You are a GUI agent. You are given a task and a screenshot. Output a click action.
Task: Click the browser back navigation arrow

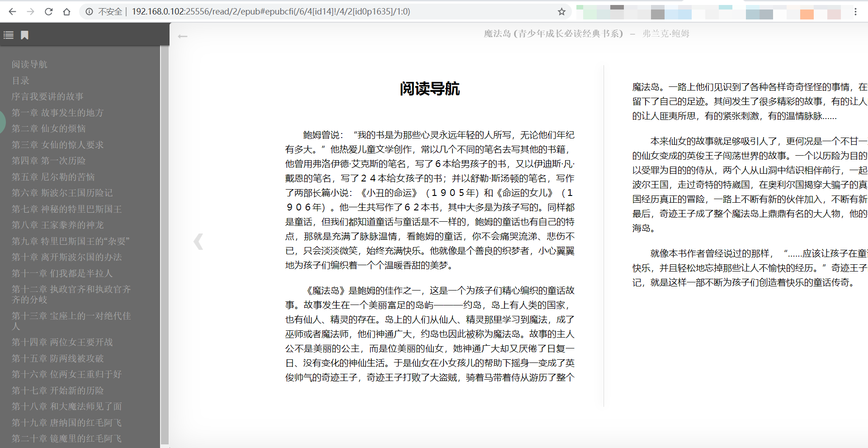click(12, 12)
